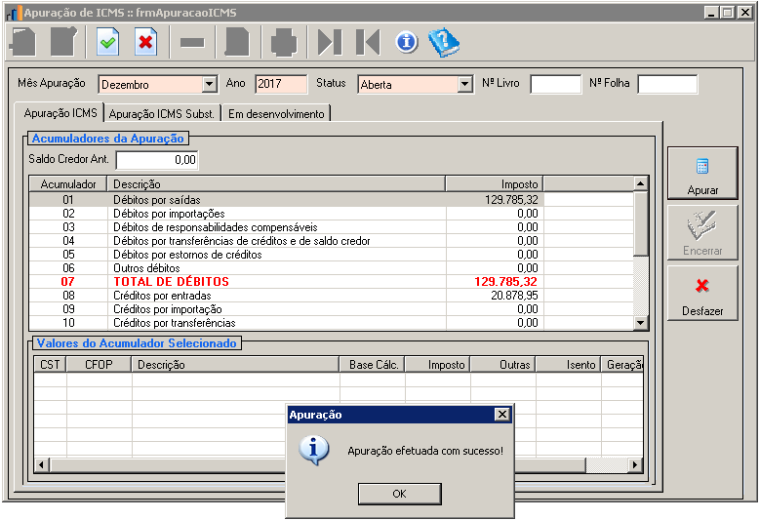Click the Edit record notepad icon
Screen dimensions: 760x520
point(64,42)
